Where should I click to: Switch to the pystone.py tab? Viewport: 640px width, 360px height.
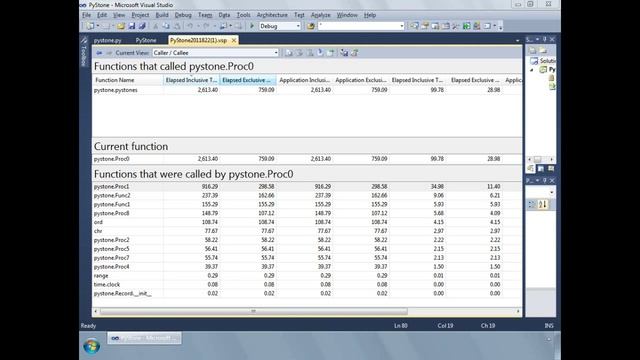[107, 40]
